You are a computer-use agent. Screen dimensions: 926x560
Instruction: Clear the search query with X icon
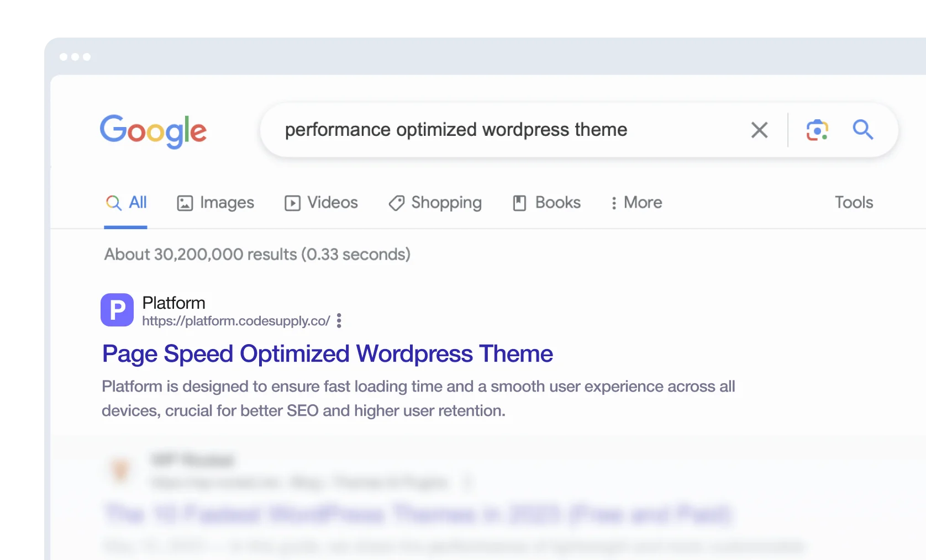coord(759,130)
